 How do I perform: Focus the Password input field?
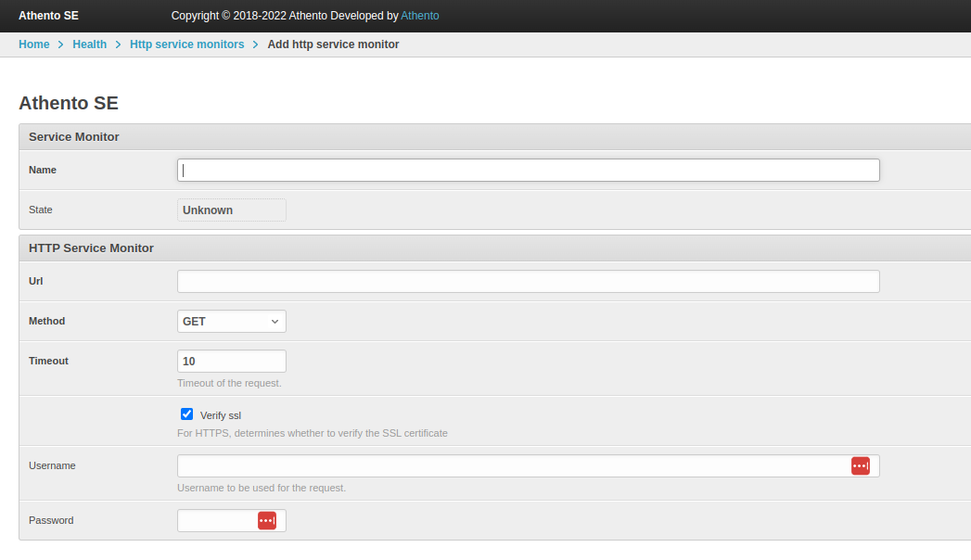point(216,521)
